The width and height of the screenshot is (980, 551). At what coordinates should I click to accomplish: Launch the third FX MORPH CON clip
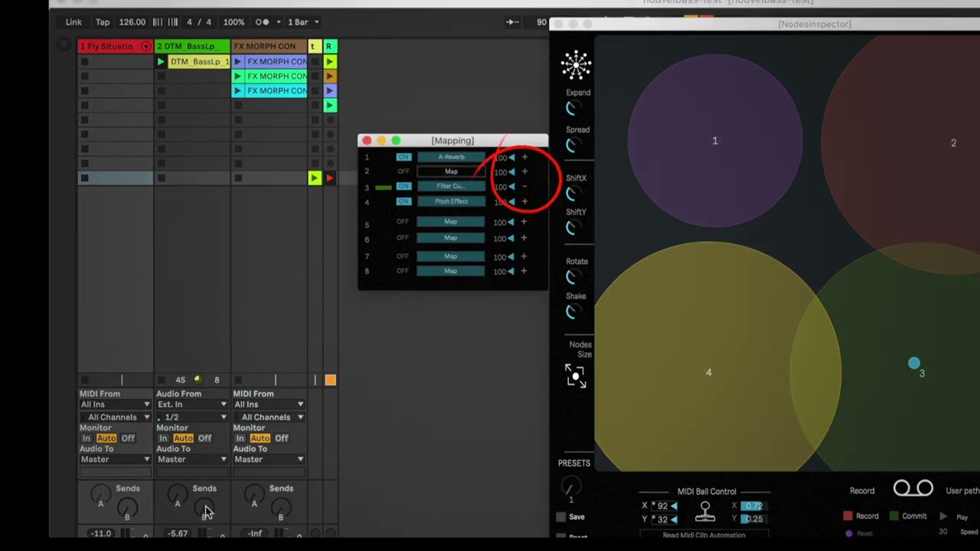click(x=237, y=90)
